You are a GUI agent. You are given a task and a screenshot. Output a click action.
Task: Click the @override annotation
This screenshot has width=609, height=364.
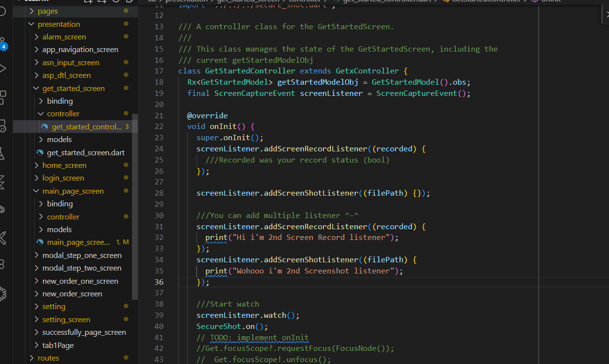pyautogui.click(x=208, y=115)
